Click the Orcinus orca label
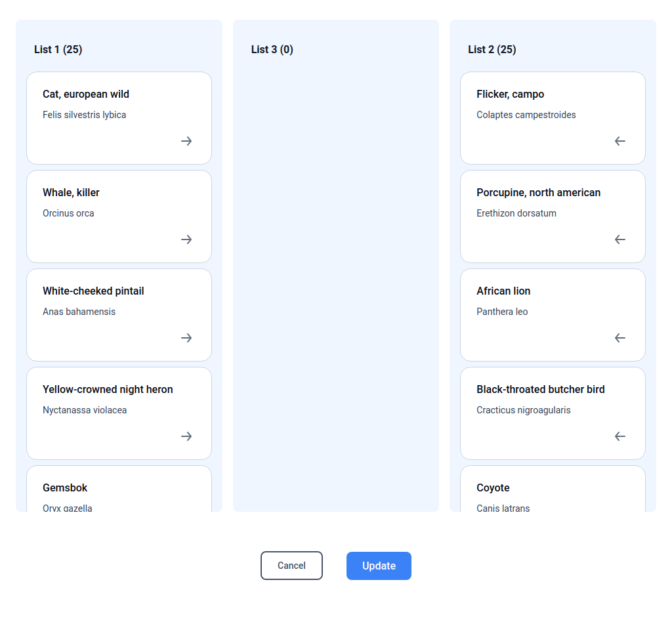Viewport: 672px width, 622px height. point(68,213)
